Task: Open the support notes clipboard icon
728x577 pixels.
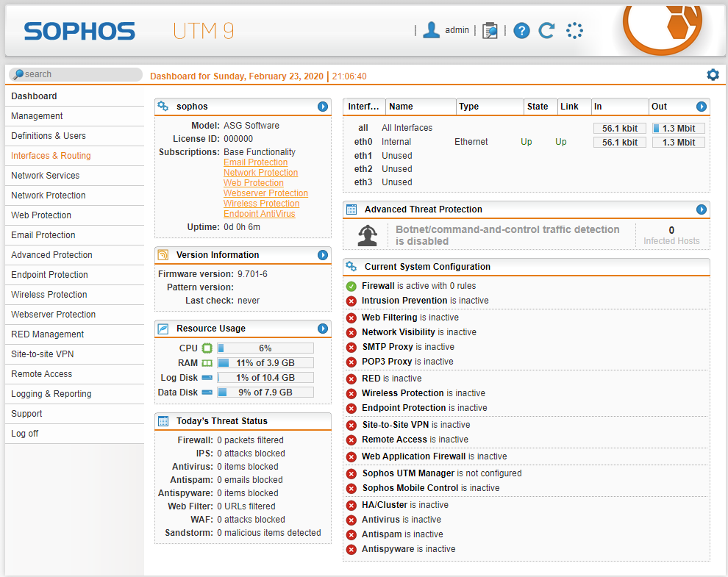Action: tap(490, 30)
